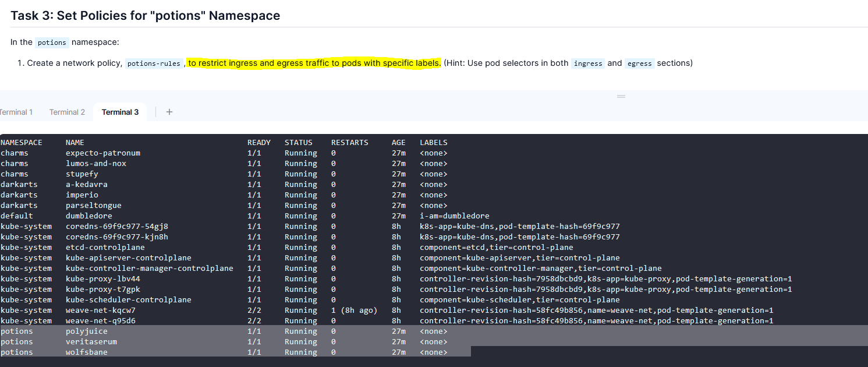
Task: Click the i-am=dumbledore label text
Action: pyautogui.click(x=455, y=216)
